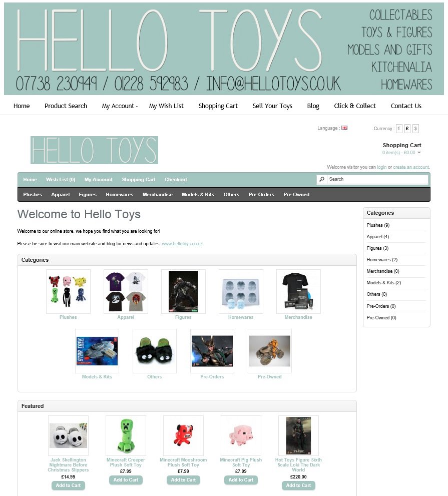Open Figures in the dark category bar
Image resolution: width=448 pixels, height=496 pixels.
click(88, 195)
